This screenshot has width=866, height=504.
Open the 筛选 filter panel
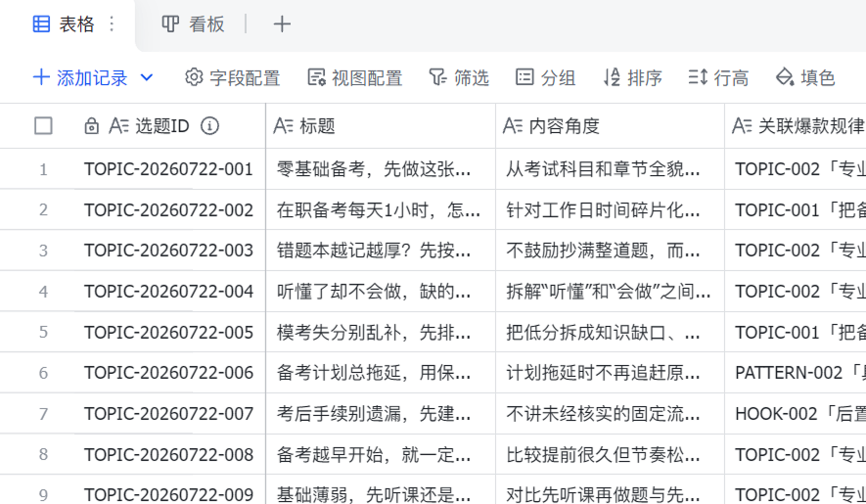[x=459, y=78]
